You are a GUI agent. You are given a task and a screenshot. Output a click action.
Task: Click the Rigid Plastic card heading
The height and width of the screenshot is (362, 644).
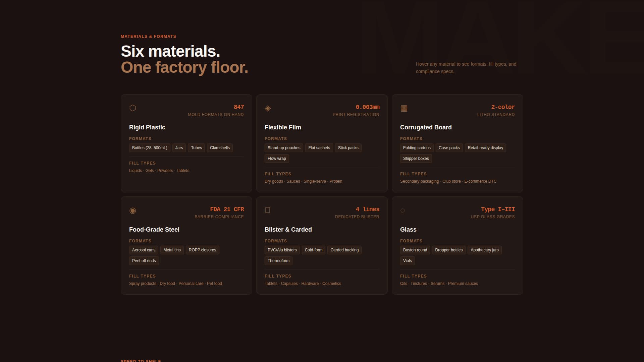[x=147, y=127]
